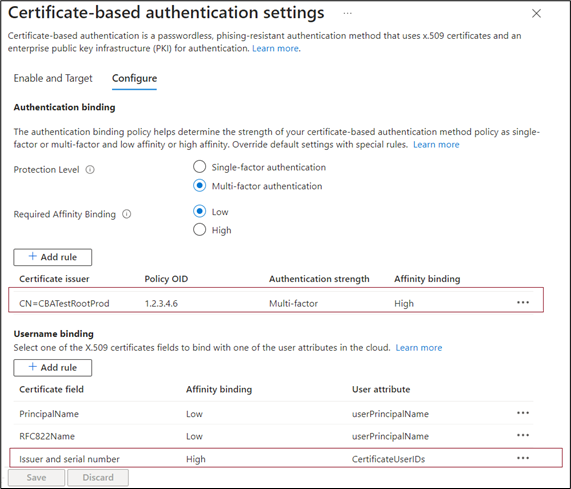Click the Policy OID column header
Screen dimensions: 571x489
tap(166, 279)
